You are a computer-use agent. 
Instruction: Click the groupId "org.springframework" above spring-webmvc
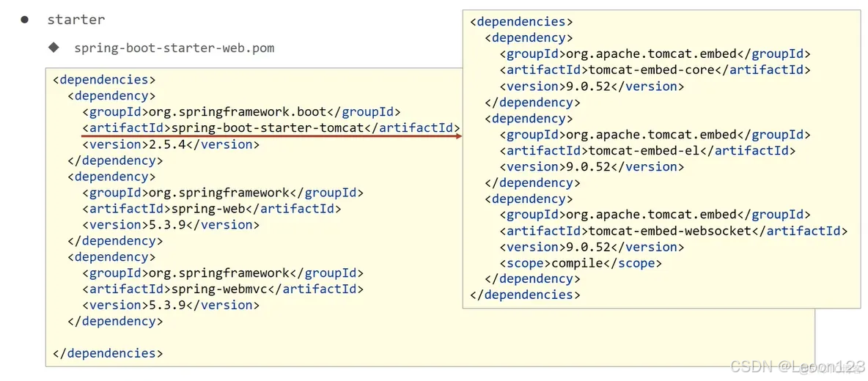point(223,273)
